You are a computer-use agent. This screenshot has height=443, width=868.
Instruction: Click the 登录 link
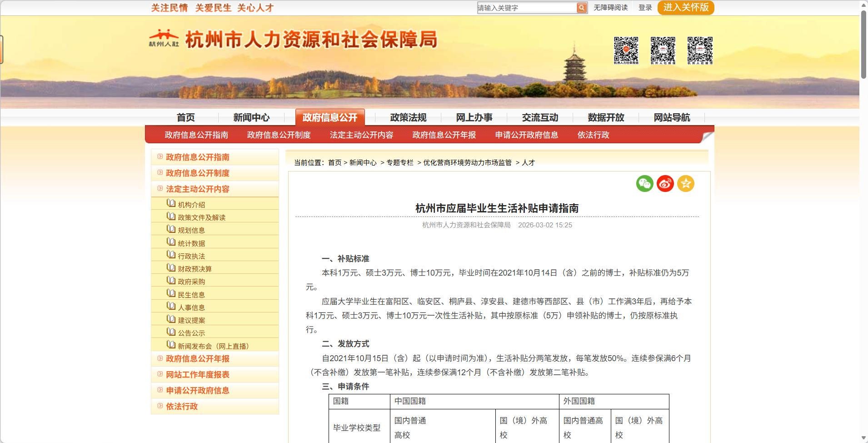coord(645,8)
